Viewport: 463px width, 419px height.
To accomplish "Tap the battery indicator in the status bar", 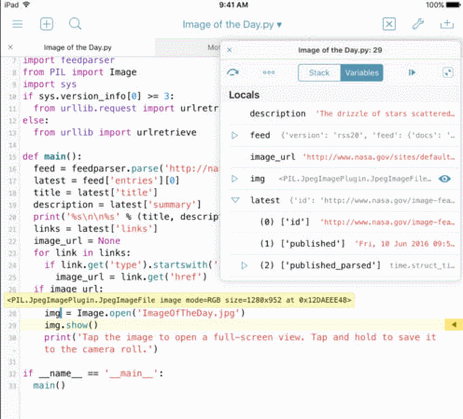I will click(453, 5).
